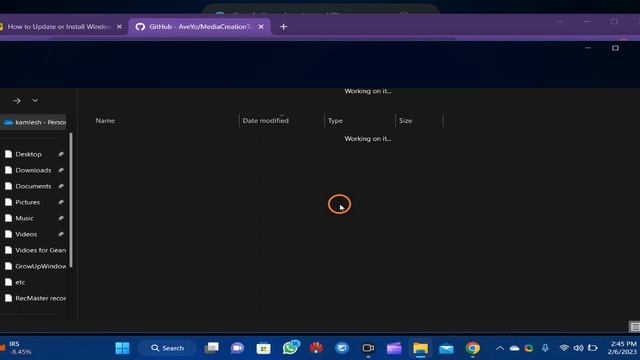The width and height of the screenshot is (640, 360).
Task: Click the pin icon beside Documents
Action: tap(60, 186)
